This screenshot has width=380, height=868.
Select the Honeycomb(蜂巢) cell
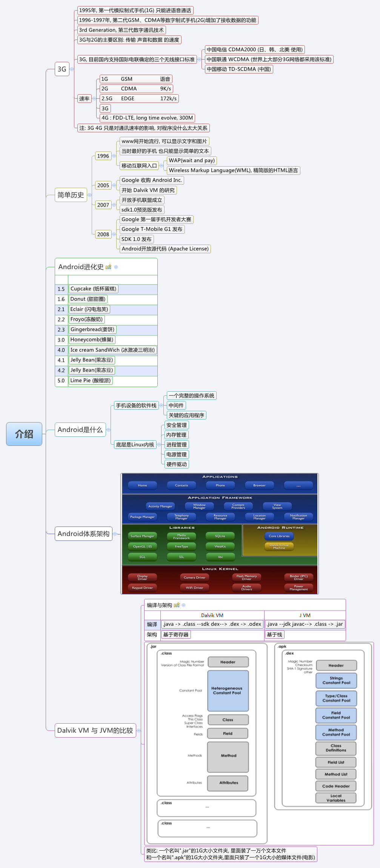click(x=92, y=340)
